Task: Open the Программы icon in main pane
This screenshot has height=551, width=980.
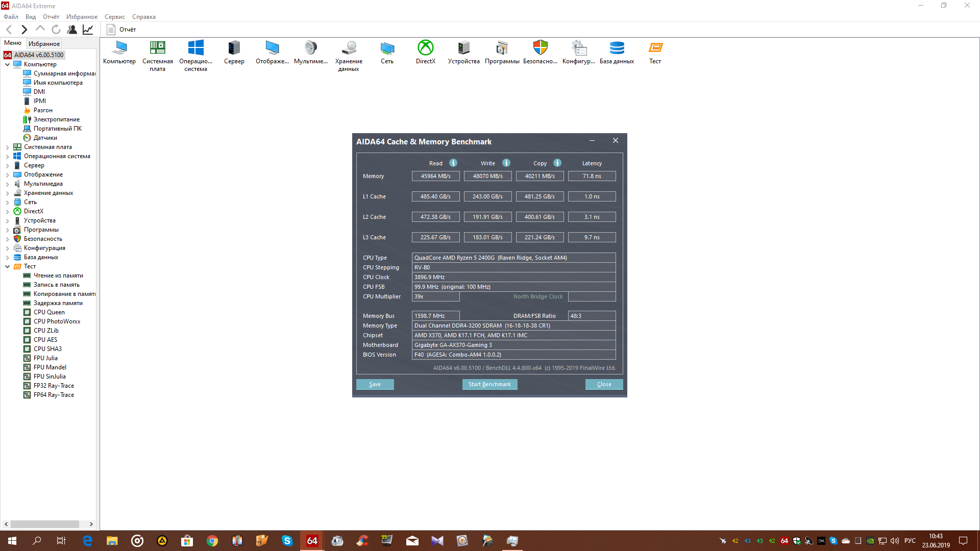Action: click(x=502, y=52)
